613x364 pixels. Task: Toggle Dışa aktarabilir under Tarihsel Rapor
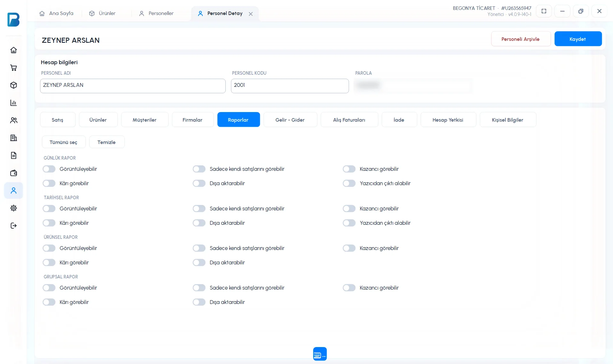199,223
